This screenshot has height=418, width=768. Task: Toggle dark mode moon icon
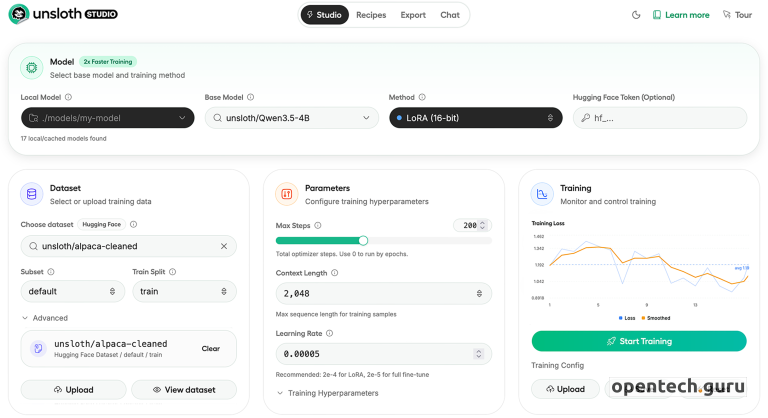click(636, 15)
